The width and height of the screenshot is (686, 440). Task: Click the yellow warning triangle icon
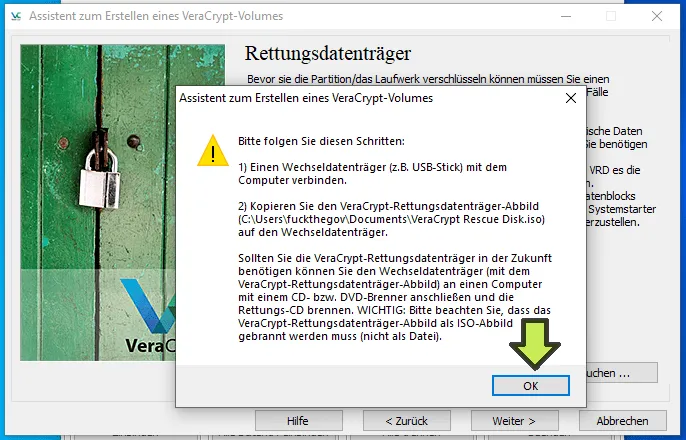coord(213,151)
